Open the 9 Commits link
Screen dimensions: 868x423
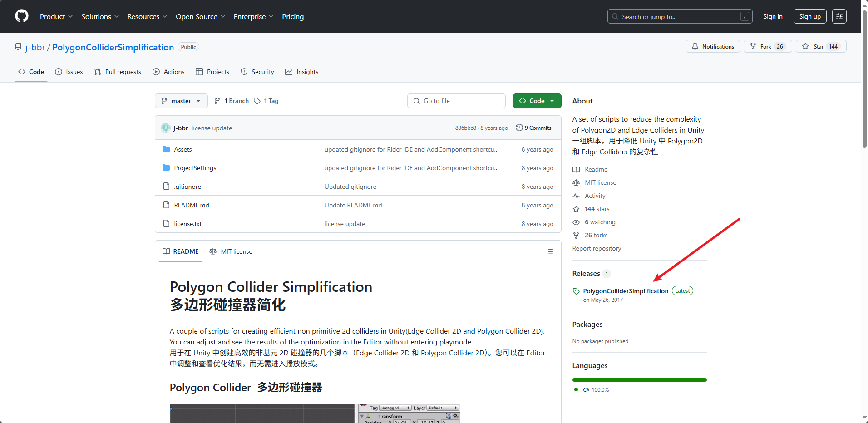[x=533, y=128]
